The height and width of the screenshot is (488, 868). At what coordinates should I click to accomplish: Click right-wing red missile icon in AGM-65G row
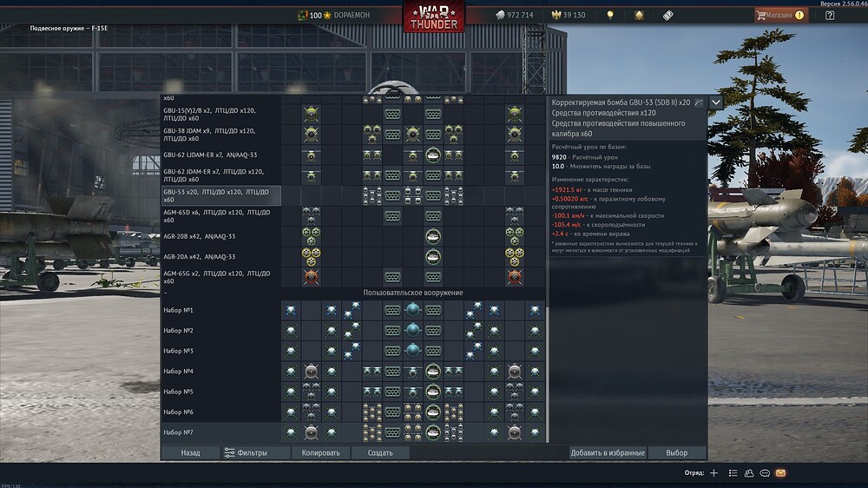tap(514, 277)
